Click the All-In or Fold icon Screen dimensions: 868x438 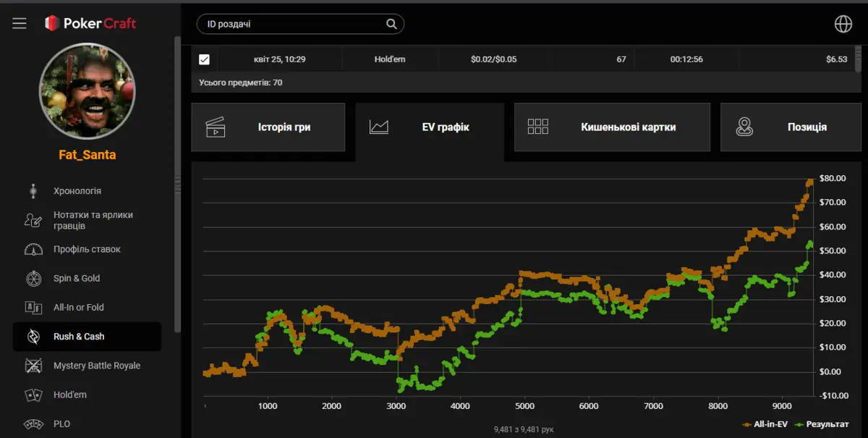point(33,307)
